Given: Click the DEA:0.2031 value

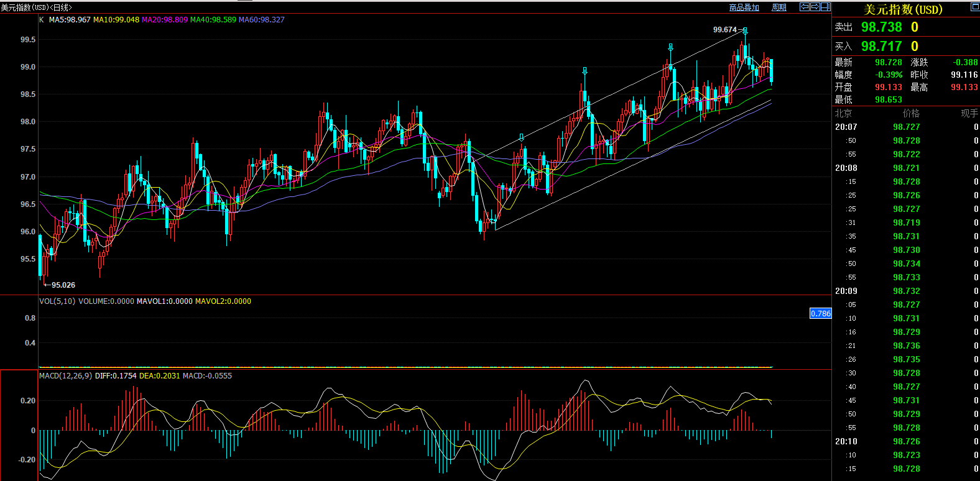Looking at the screenshot, I should click(160, 376).
